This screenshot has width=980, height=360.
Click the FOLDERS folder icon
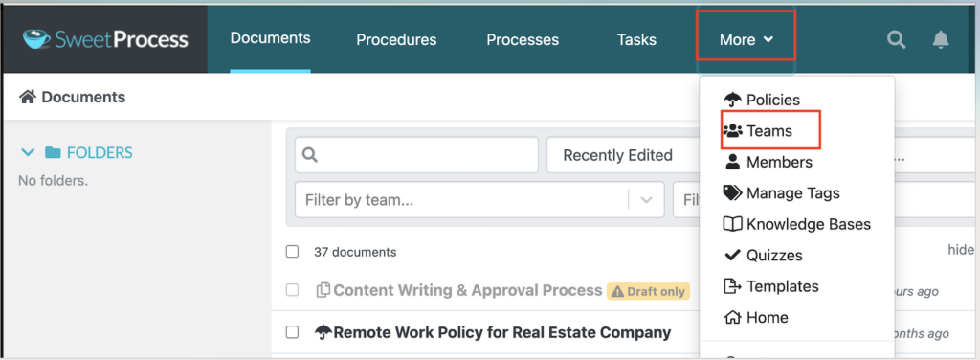pos(53,152)
